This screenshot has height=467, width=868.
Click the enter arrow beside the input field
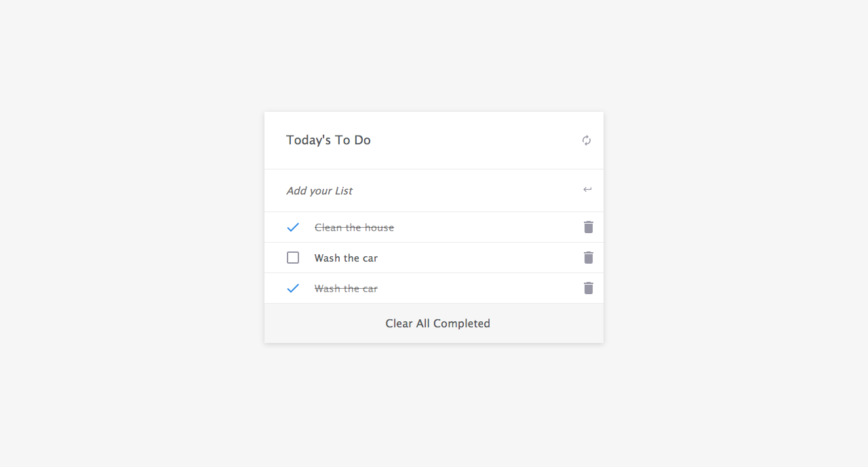587,190
